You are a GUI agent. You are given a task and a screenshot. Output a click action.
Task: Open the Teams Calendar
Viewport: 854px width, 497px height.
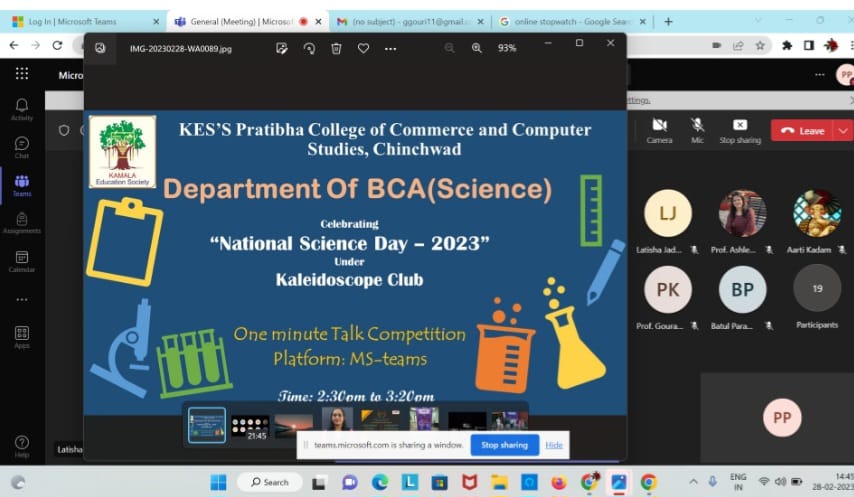click(x=21, y=262)
